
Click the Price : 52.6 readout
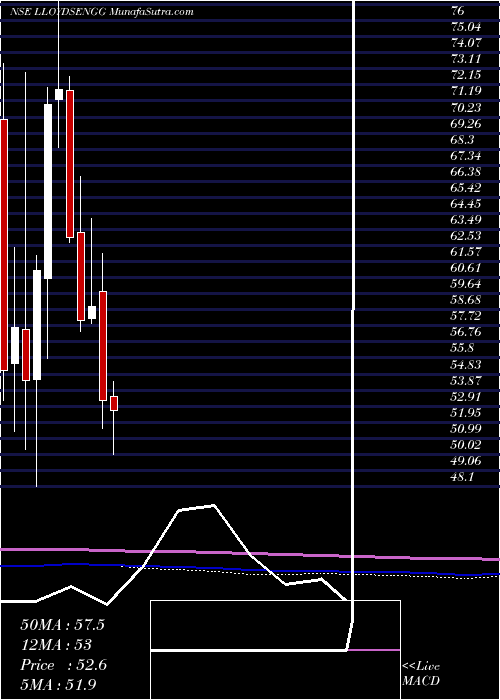click(63, 665)
